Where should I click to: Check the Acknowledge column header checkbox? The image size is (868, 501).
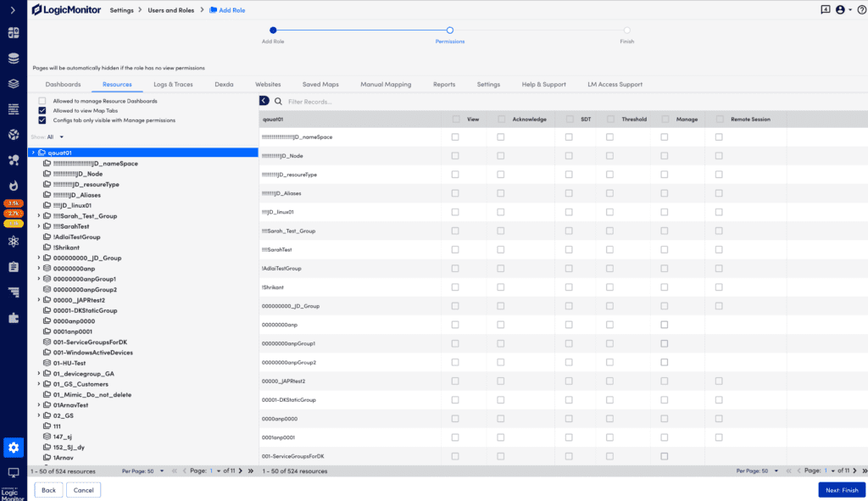tap(501, 119)
